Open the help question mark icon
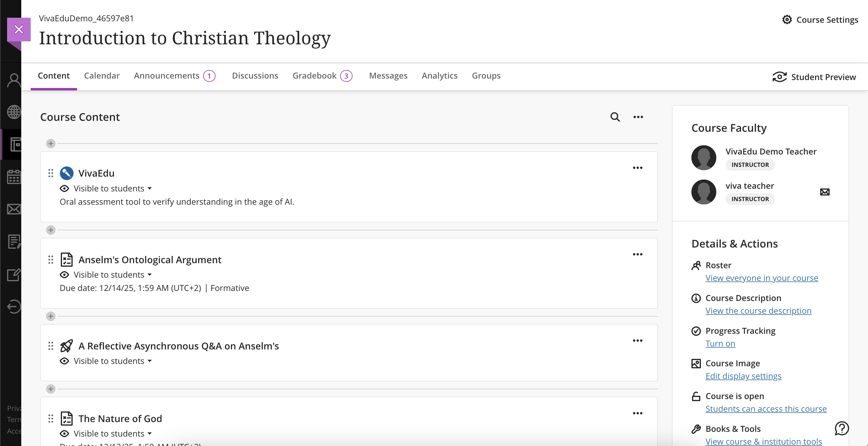 (x=841, y=429)
